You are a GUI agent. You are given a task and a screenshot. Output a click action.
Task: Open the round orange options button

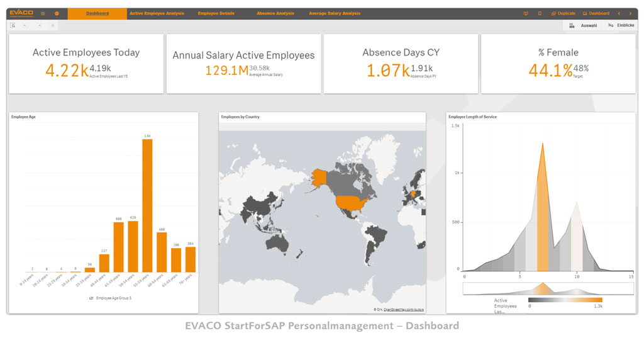coord(57,14)
